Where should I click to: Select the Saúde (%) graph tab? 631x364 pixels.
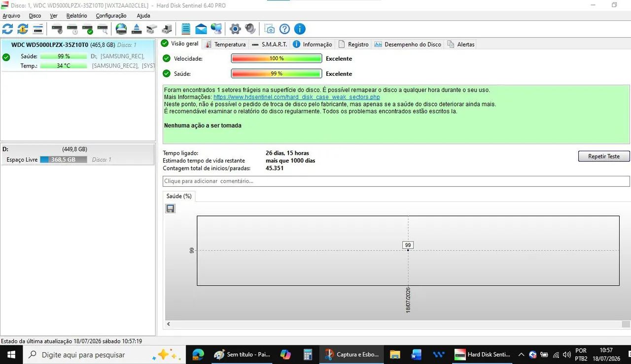(179, 196)
